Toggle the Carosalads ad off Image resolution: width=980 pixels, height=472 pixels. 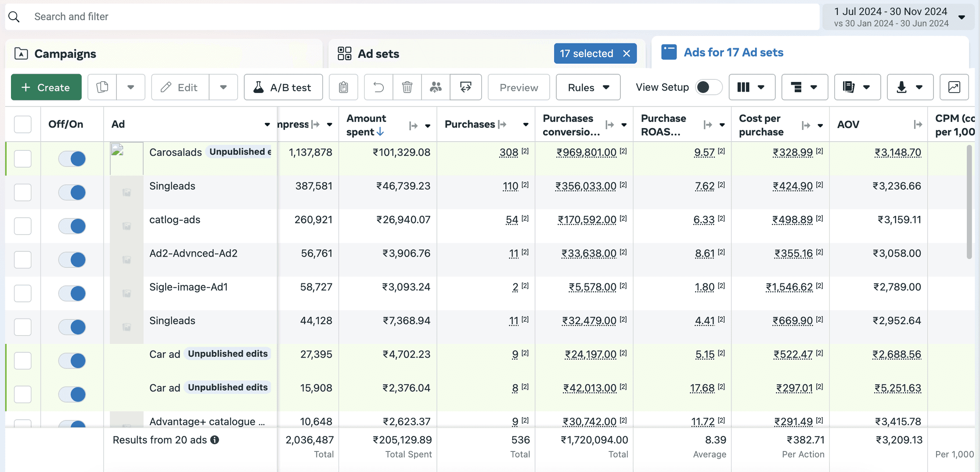(x=72, y=159)
